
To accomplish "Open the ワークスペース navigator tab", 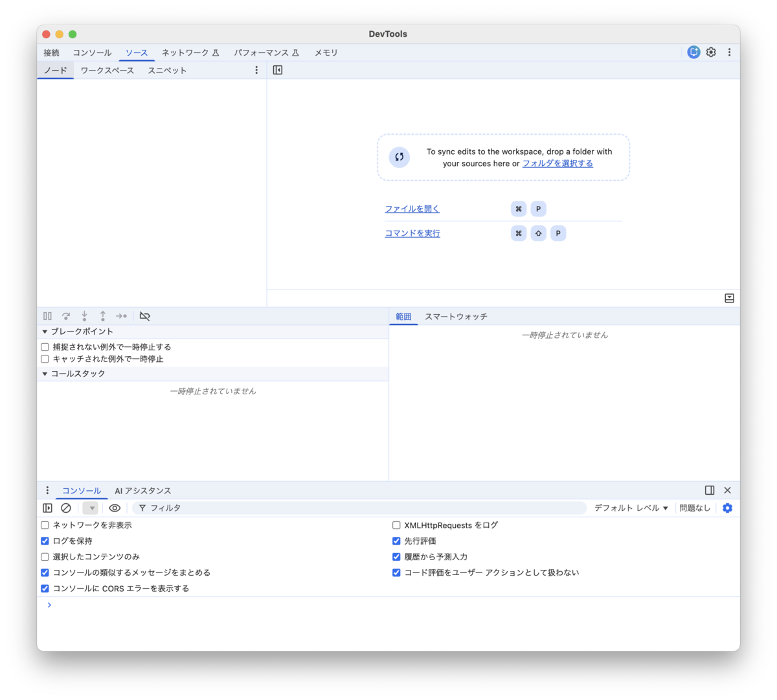I will 107,70.
